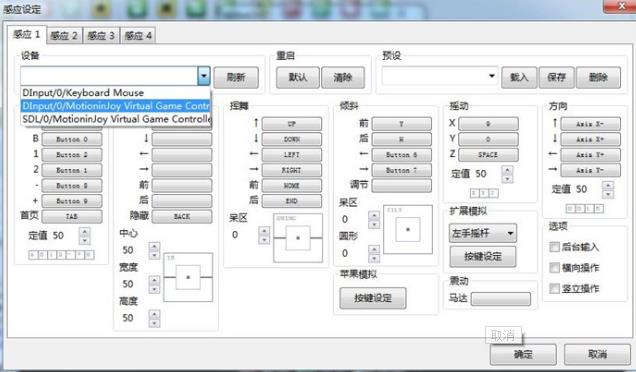Open the 感应 4 tab
636x372 pixels.
(138, 36)
